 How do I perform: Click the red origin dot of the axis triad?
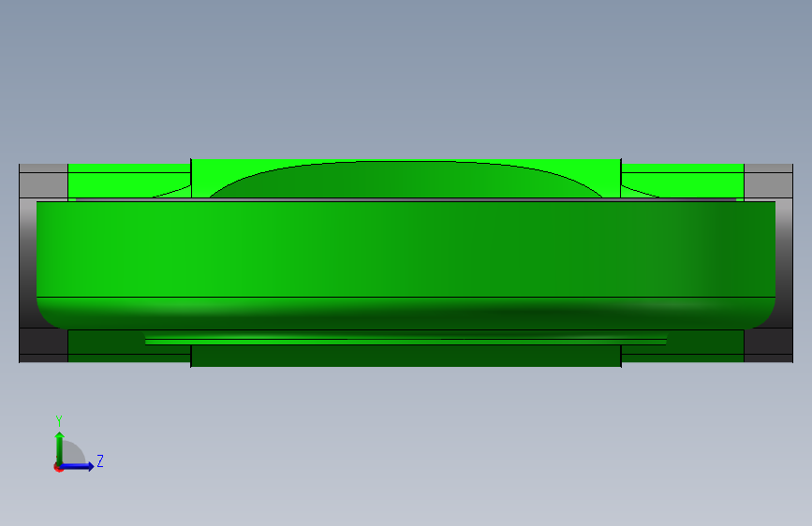pyautogui.click(x=58, y=468)
